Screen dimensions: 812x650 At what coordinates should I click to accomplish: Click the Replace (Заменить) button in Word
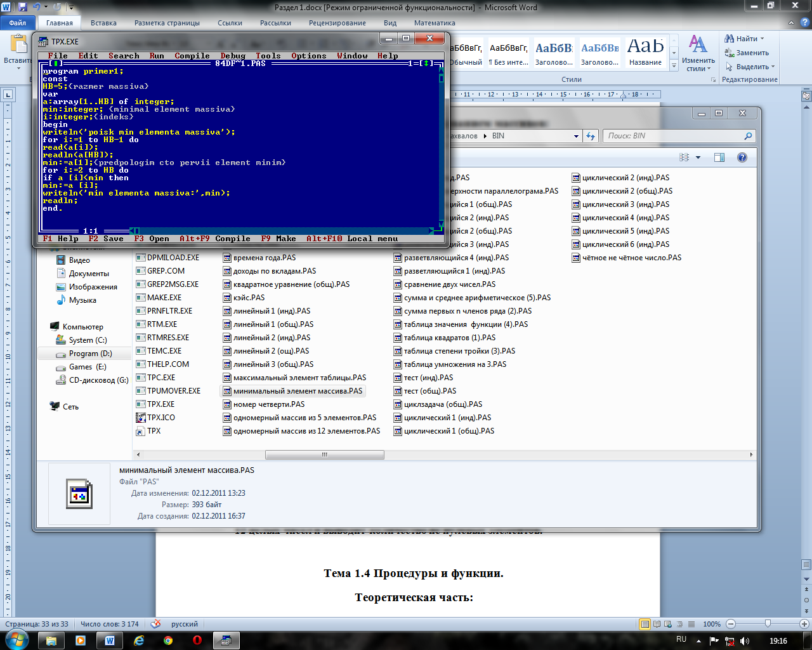pyautogui.click(x=747, y=53)
